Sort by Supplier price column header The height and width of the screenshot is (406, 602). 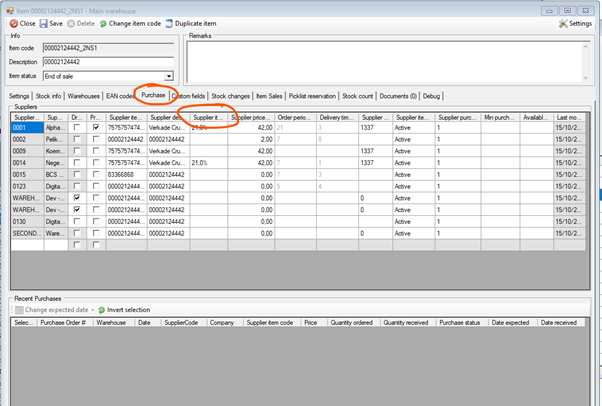(251, 118)
